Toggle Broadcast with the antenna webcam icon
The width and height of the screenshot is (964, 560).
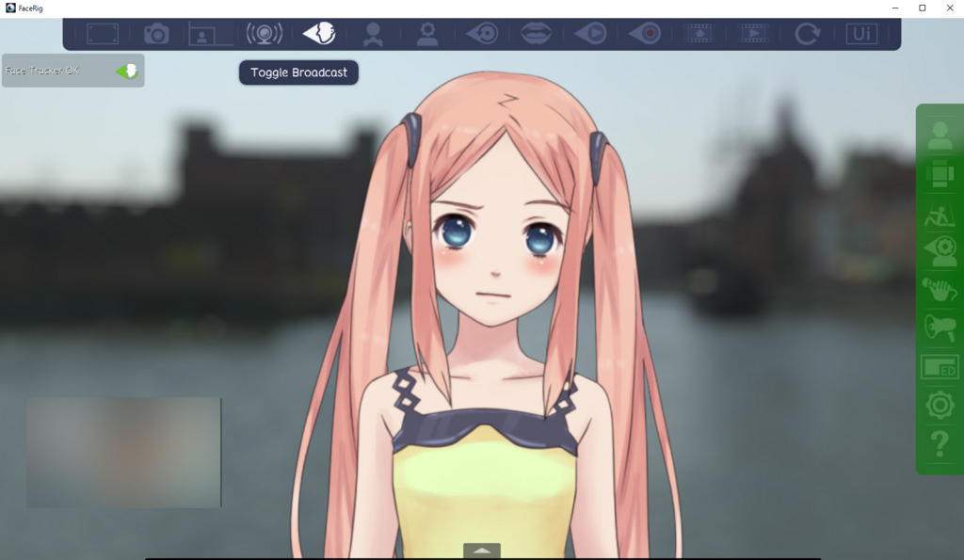pos(265,34)
